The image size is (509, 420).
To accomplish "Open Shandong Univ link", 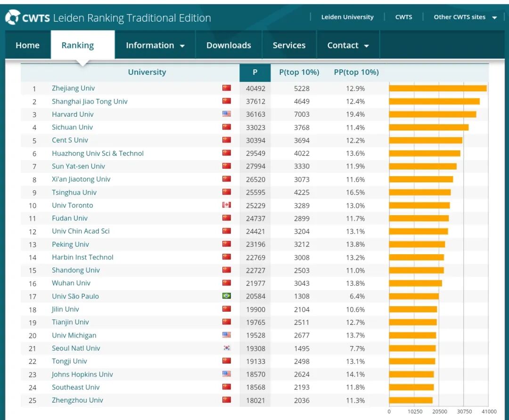I will pyautogui.click(x=75, y=270).
